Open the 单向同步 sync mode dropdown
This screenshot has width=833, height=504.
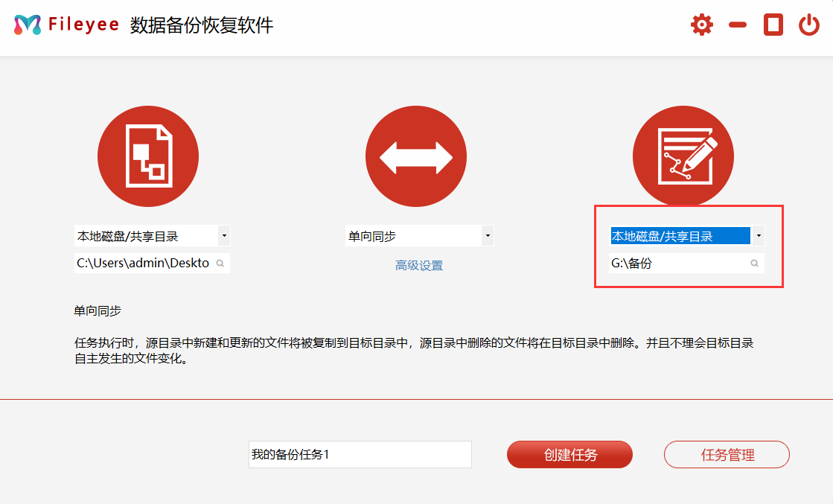(488, 235)
